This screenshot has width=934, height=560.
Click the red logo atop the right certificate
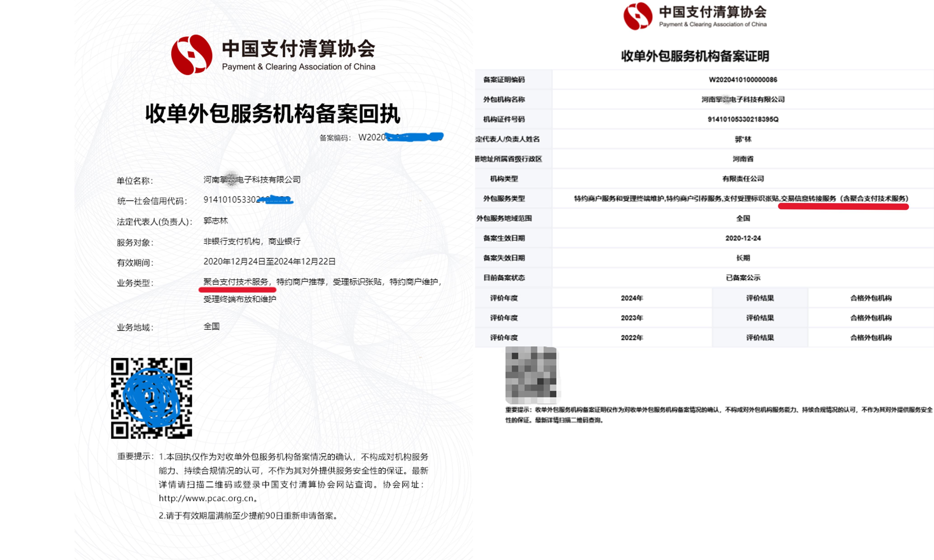coord(638,16)
